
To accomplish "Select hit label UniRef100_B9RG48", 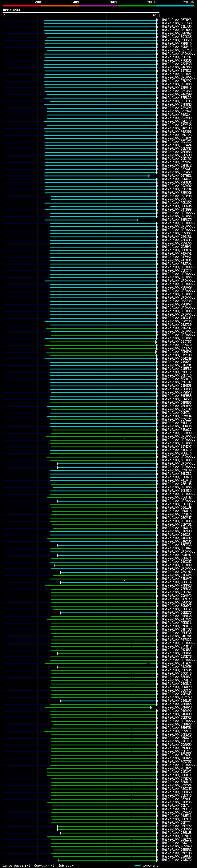I will click(177, 88).
